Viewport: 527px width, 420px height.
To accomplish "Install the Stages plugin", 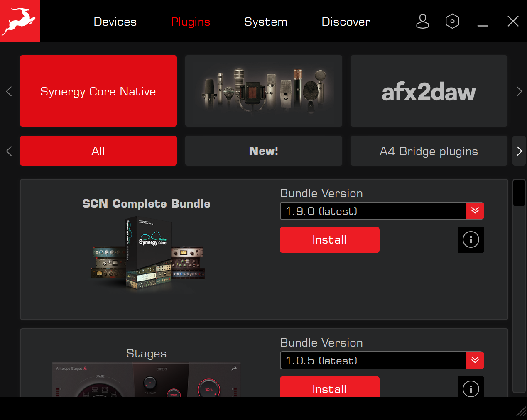I will [330, 387].
